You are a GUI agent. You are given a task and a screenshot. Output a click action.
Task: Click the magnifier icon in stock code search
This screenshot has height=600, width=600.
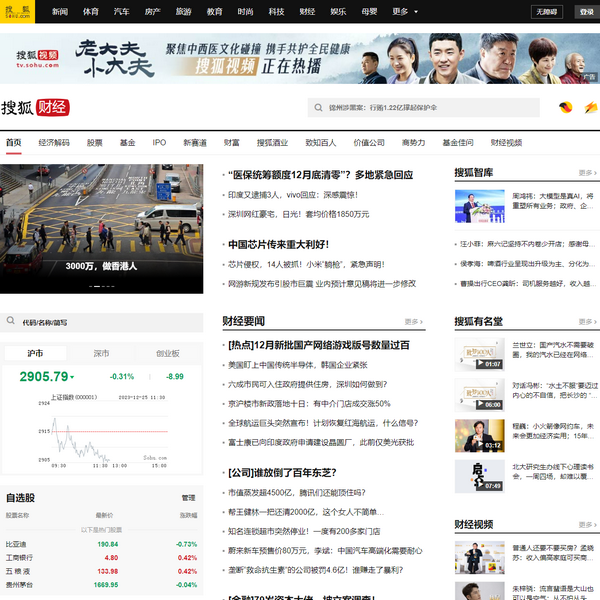11,322
